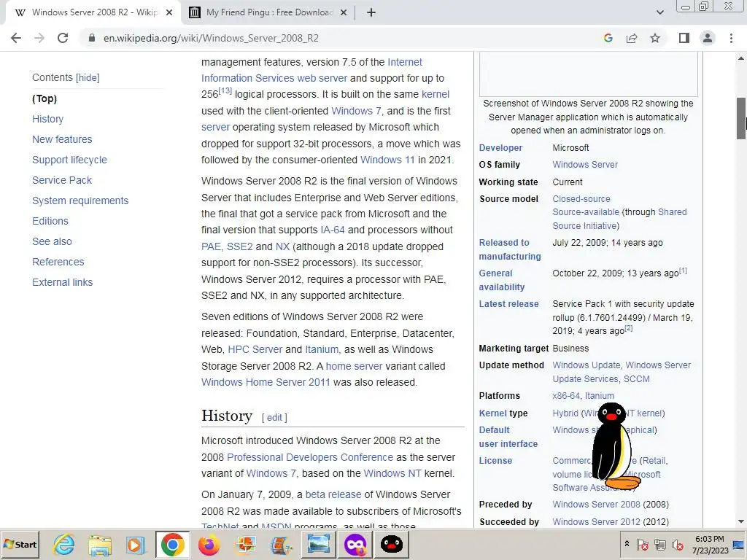Open Professional Developers Conference link
Viewport: 747px width, 560px height.
tap(309, 457)
